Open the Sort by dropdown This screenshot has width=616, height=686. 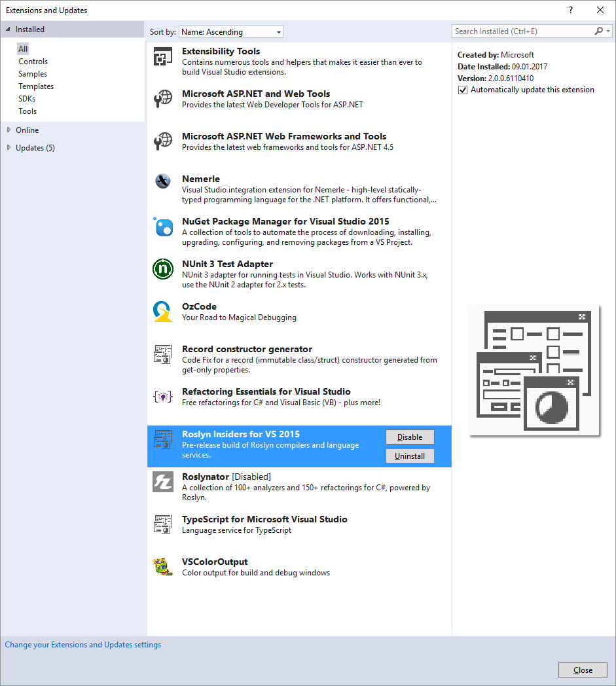[230, 32]
